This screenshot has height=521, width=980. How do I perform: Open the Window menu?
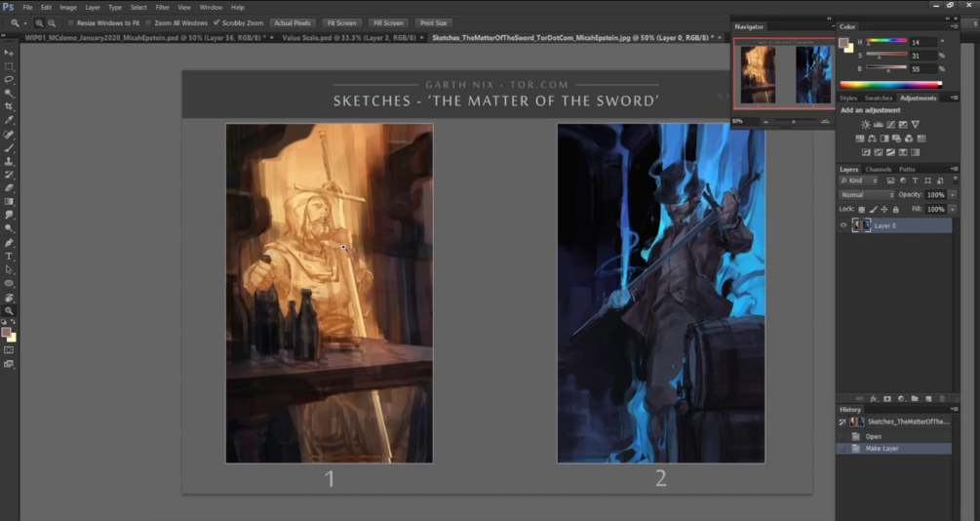(x=211, y=8)
